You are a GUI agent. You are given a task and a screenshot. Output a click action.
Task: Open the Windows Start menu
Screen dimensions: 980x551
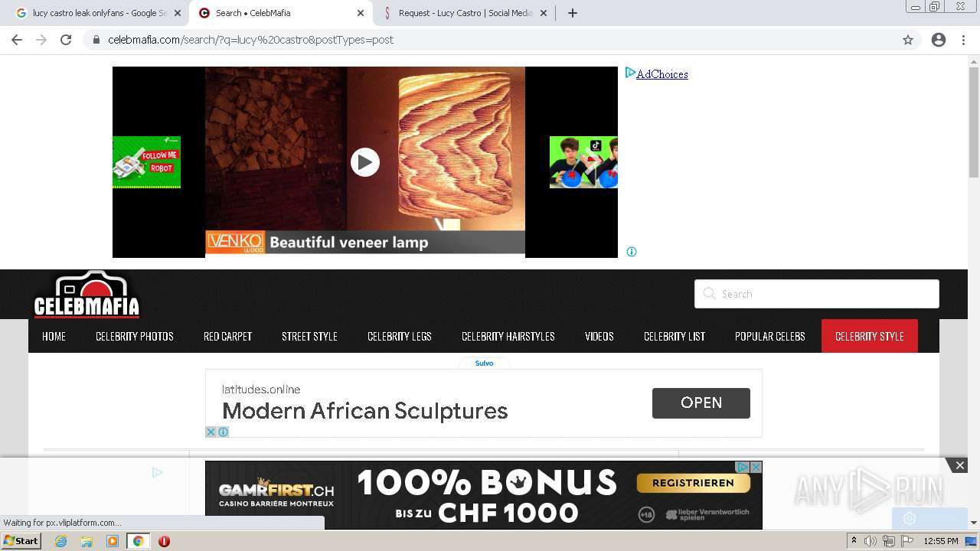pyautogui.click(x=21, y=541)
